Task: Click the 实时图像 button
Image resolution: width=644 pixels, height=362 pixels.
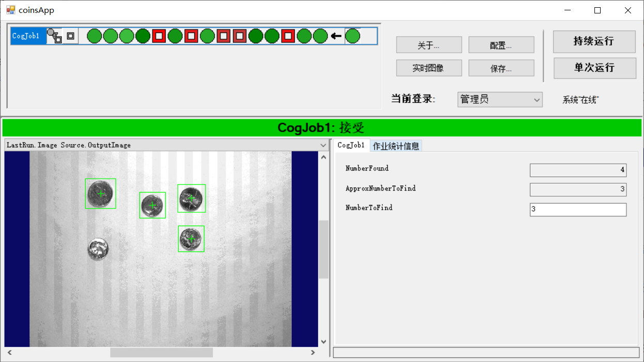Action: [x=429, y=68]
